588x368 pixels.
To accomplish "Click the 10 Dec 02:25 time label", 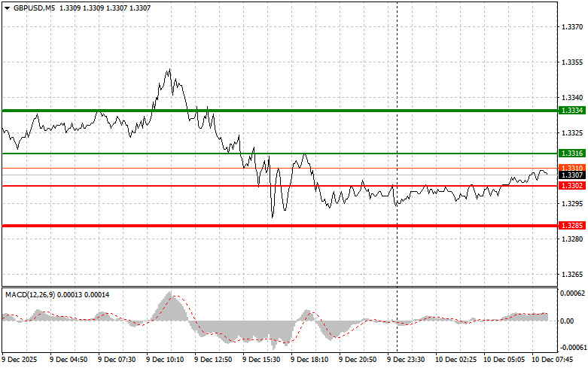I will click(x=455, y=360).
